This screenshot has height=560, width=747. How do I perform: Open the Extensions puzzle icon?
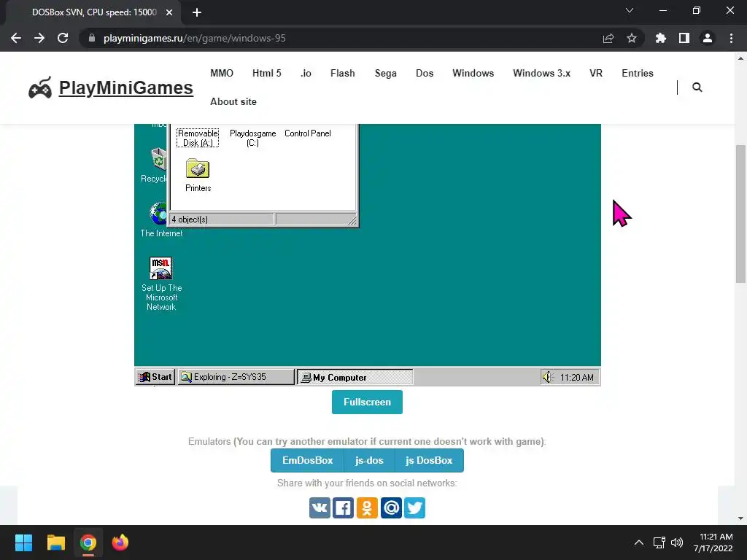661,38
